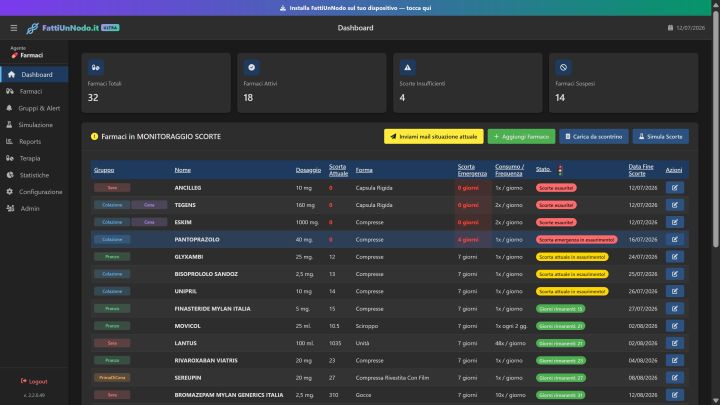Image resolution: width=720 pixels, height=405 pixels.
Task: Click the Carica da scontrino button
Action: click(x=594, y=136)
